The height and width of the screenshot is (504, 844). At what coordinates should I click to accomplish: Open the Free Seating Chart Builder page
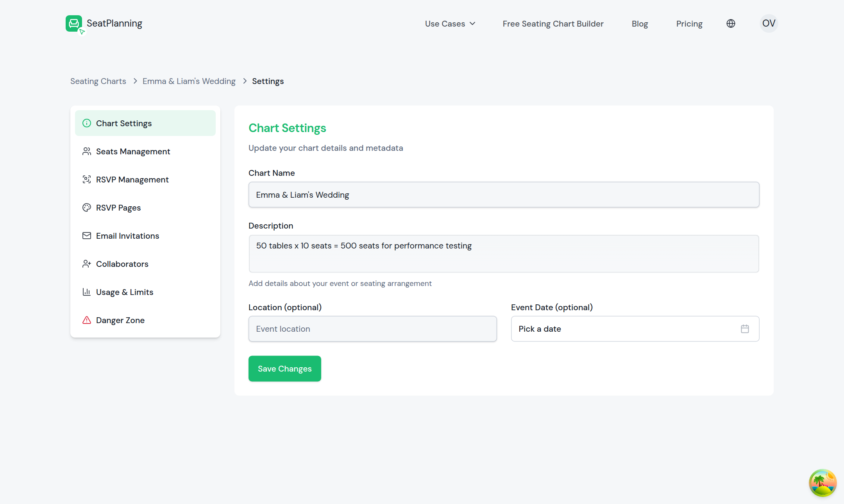[x=553, y=23]
